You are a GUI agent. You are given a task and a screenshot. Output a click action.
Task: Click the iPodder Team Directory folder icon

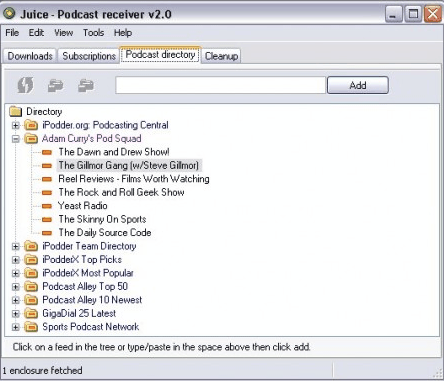coord(31,246)
